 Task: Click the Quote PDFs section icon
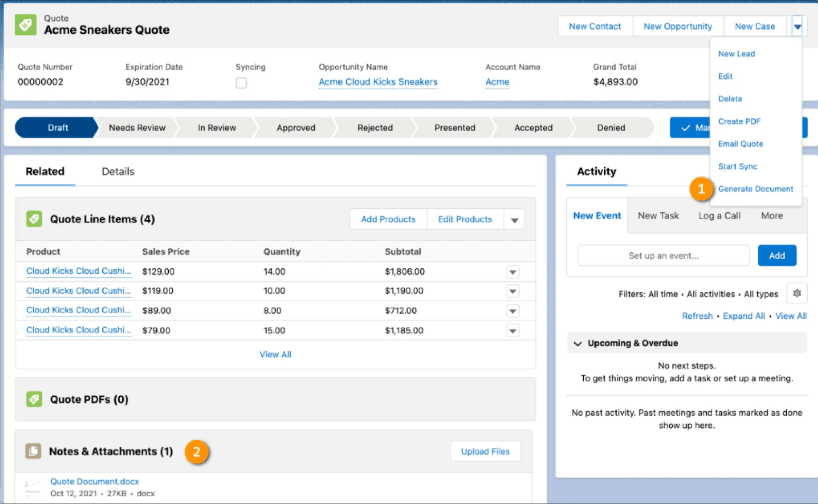coord(34,399)
